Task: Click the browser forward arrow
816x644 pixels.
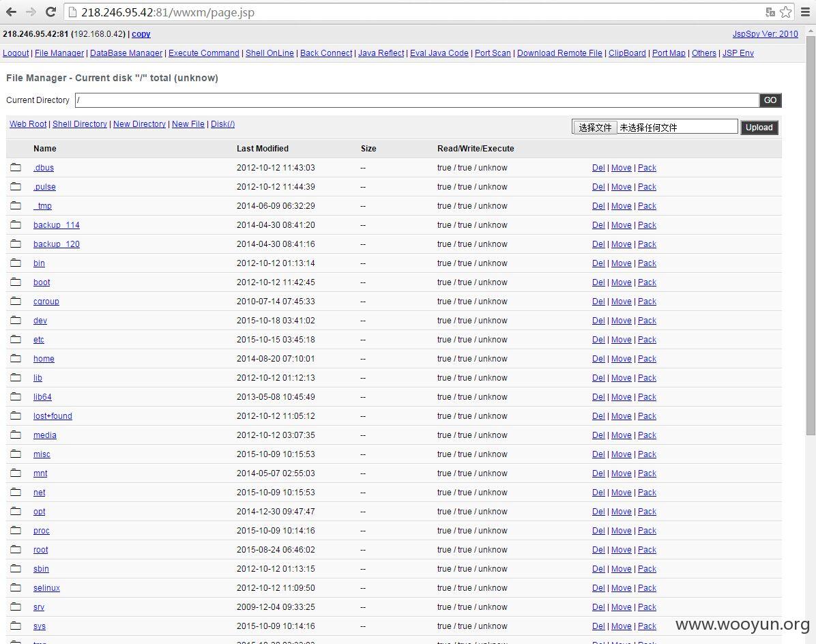Action: pos(31,12)
